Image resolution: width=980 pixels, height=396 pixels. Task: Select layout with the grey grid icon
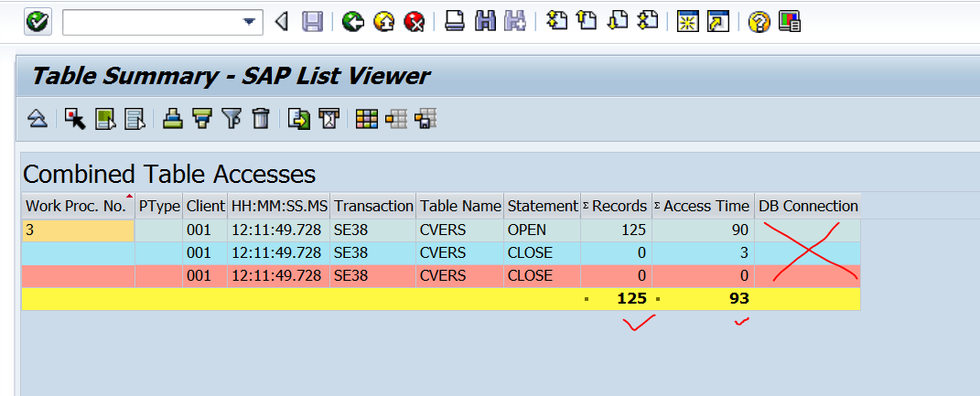396,118
